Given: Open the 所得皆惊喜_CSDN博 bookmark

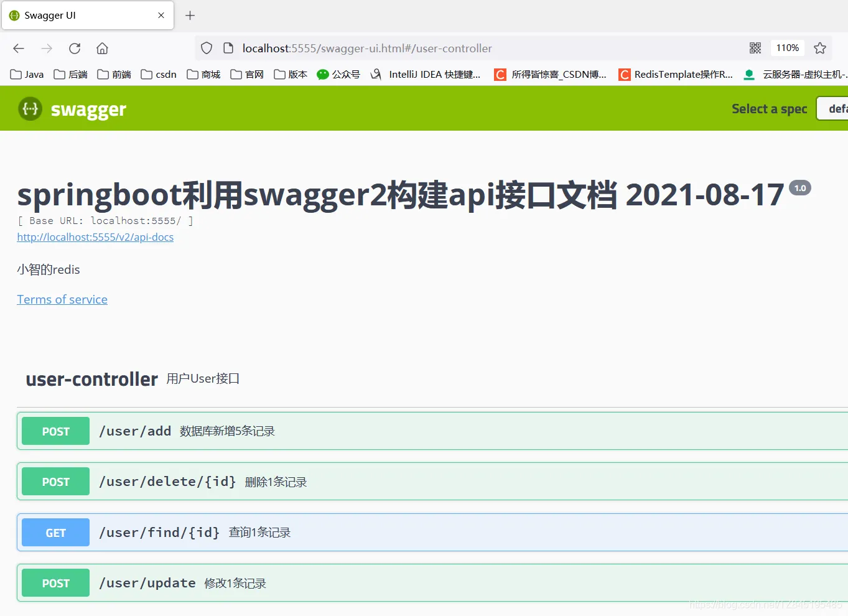Looking at the screenshot, I should 550,75.
